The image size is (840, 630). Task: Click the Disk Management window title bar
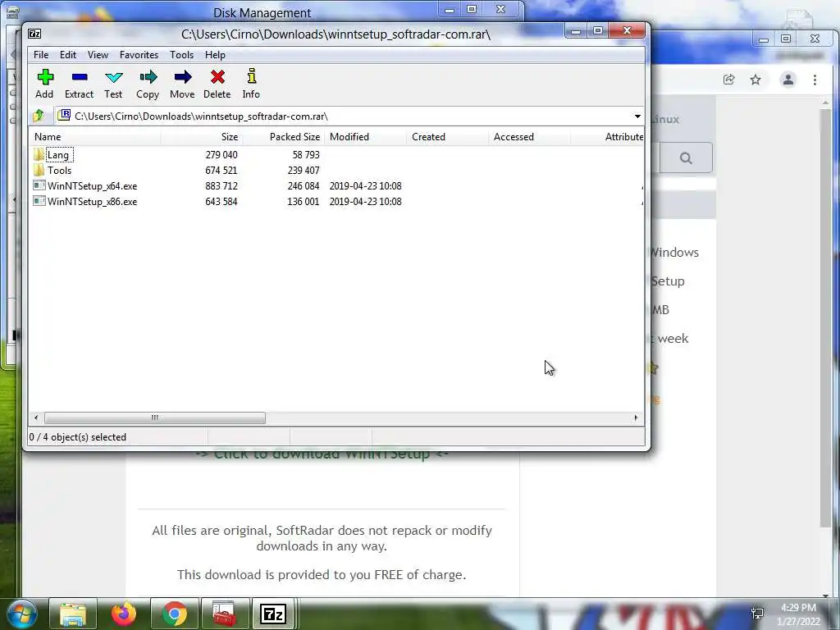click(x=262, y=11)
